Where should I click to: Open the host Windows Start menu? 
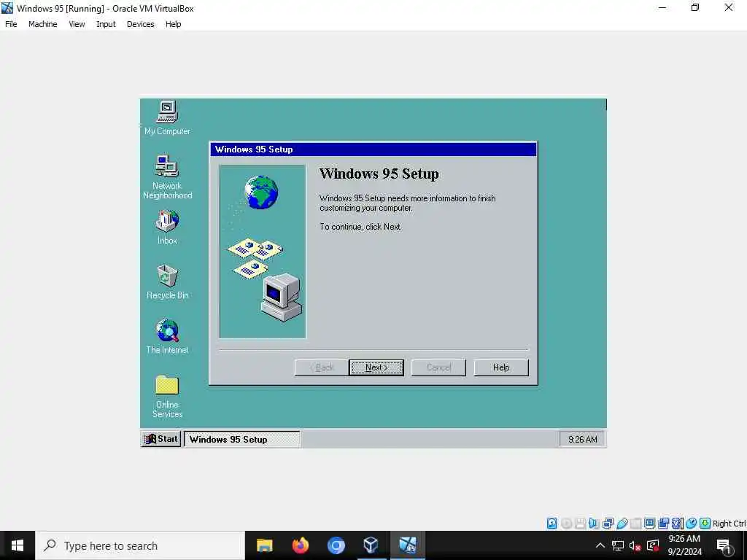pyautogui.click(x=18, y=545)
